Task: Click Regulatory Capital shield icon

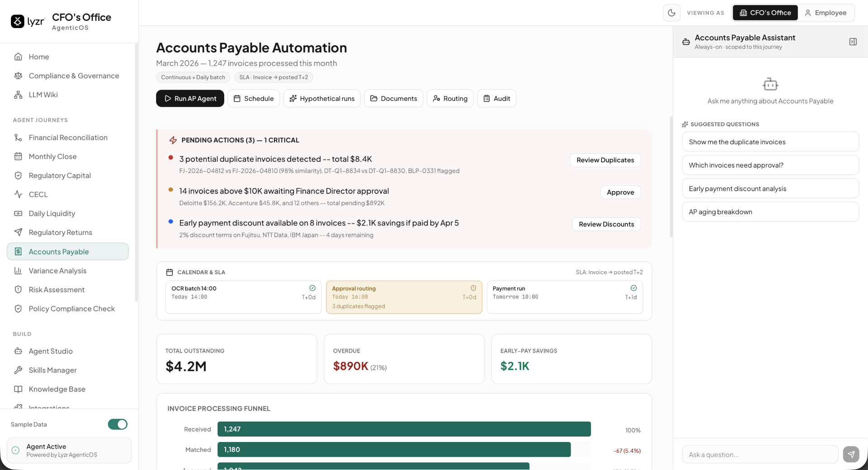Action: point(18,175)
